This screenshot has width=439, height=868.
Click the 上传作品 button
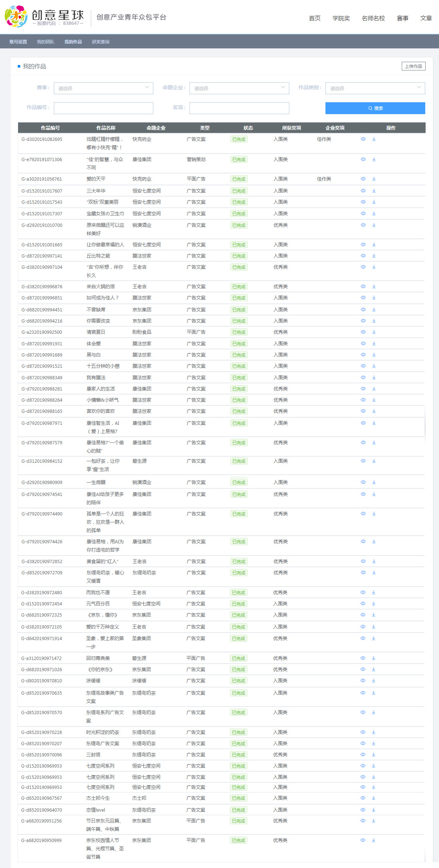click(413, 66)
